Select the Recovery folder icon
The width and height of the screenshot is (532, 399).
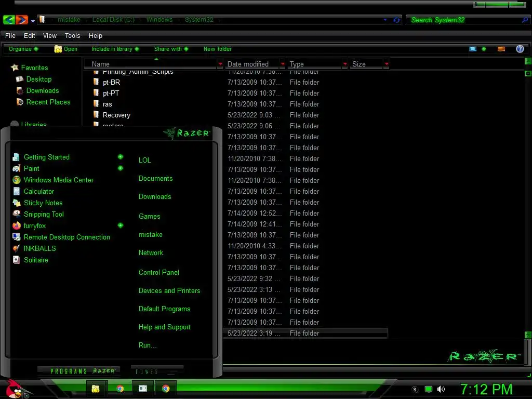click(96, 115)
